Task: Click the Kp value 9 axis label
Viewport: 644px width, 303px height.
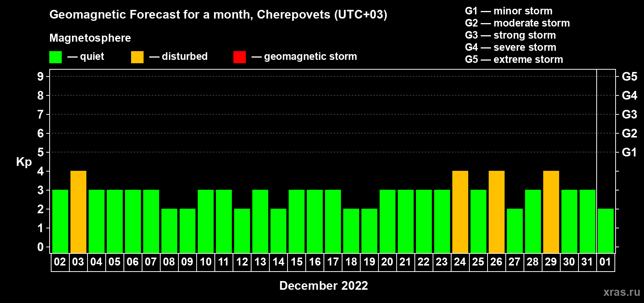Action: point(41,77)
